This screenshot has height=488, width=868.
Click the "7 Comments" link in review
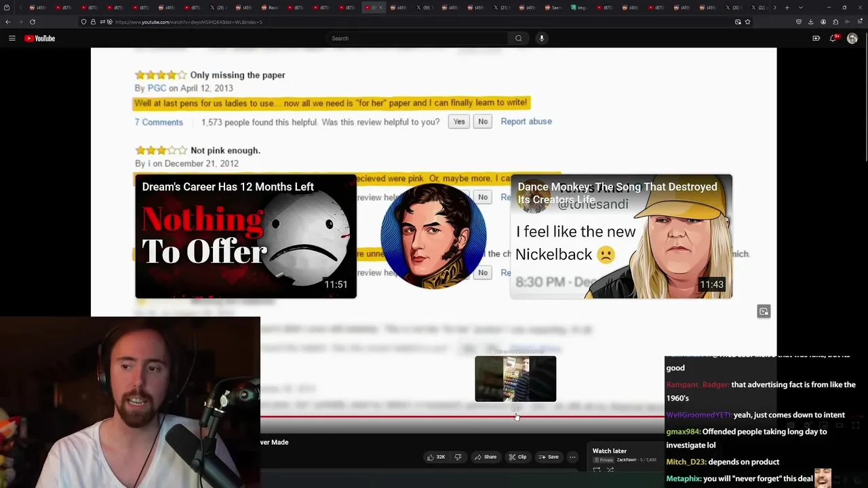click(x=159, y=122)
